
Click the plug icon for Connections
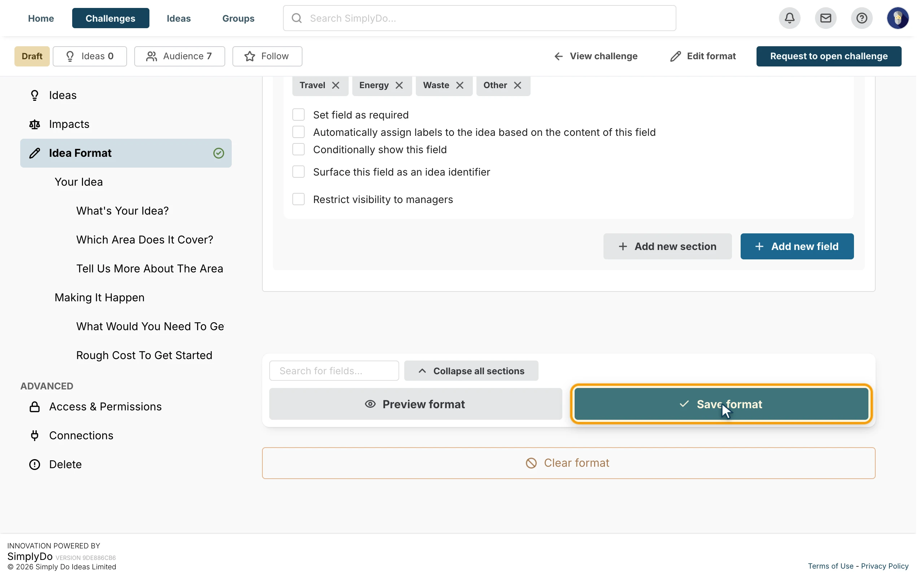[34, 435]
